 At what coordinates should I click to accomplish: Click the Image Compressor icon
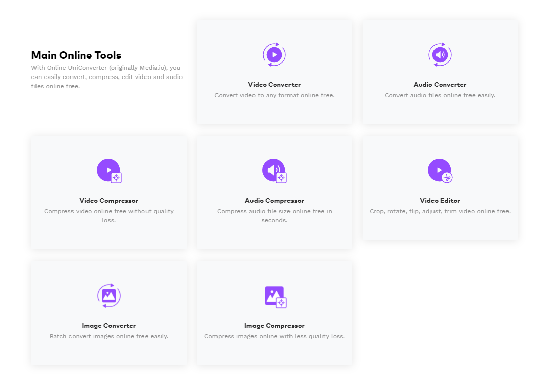(x=275, y=297)
